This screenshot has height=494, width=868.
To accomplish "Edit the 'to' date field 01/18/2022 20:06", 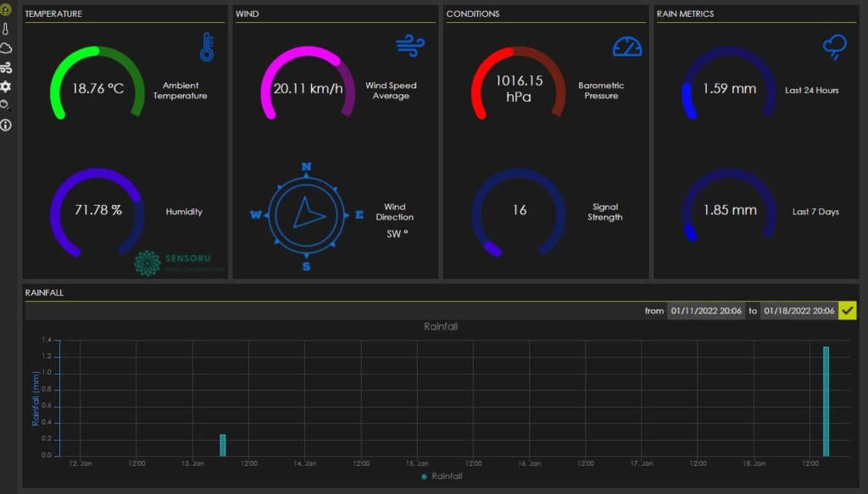I will pos(798,311).
